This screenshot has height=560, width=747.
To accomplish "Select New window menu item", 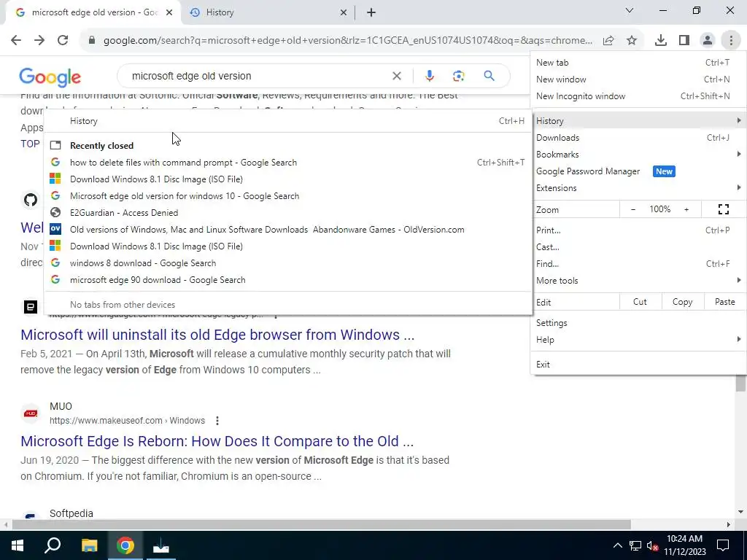I will point(638,79).
